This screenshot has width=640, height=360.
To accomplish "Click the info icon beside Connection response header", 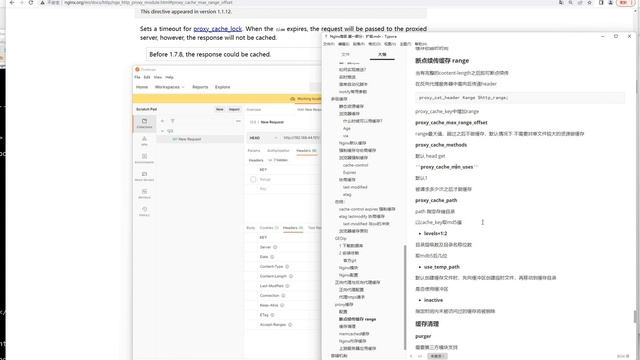I will tap(283, 296).
